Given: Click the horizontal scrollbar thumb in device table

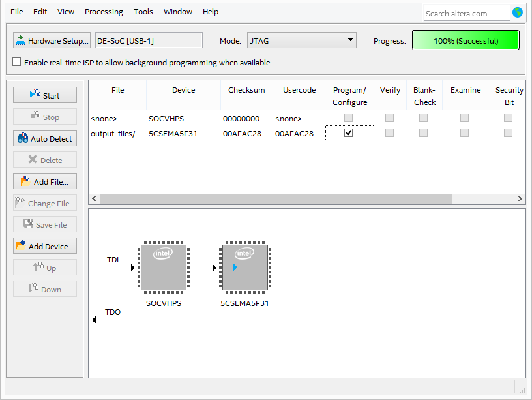Looking at the screenshot, I should (276, 198).
